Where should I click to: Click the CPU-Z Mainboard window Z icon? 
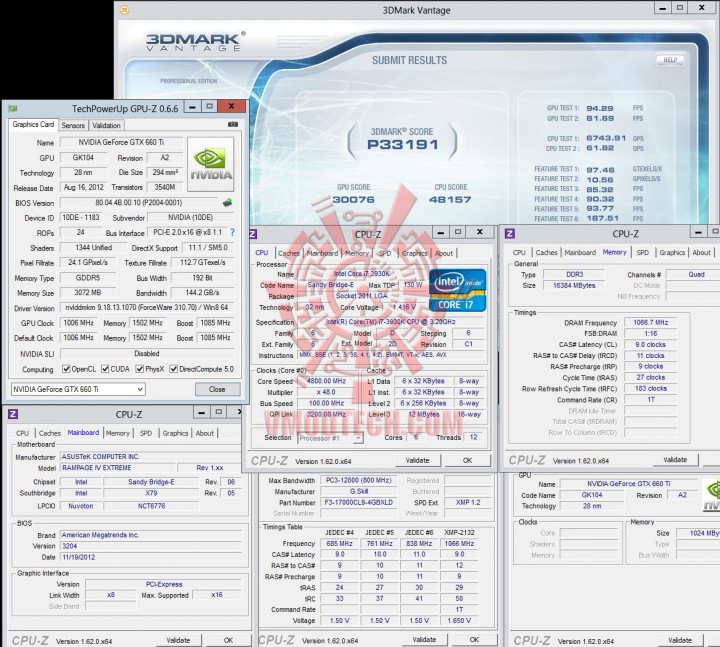pos(13,414)
